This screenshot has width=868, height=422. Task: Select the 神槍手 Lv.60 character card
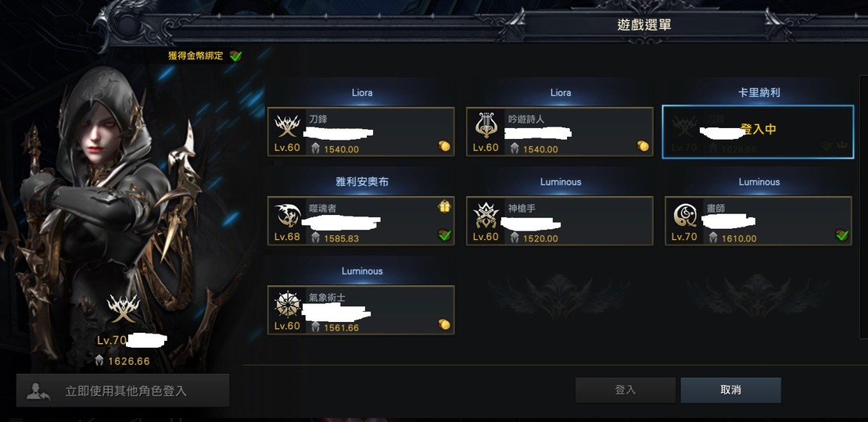click(x=560, y=220)
